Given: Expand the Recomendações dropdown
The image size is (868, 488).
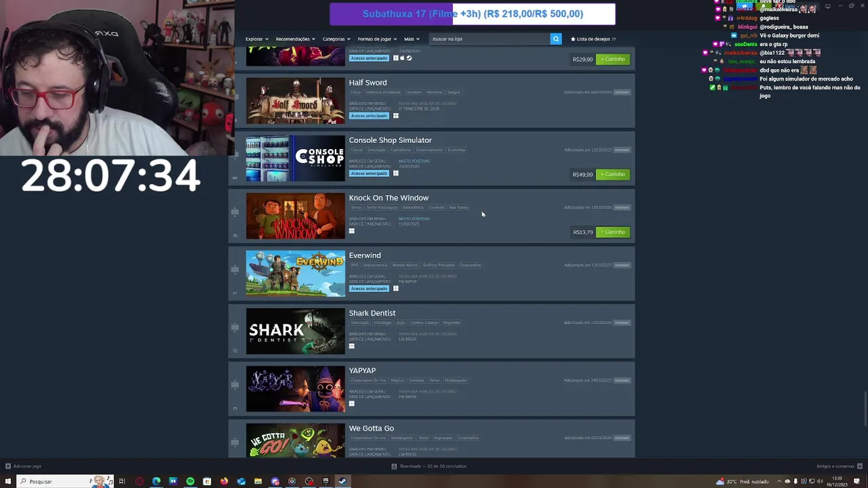Looking at the screenshot, I should [295, 39].
